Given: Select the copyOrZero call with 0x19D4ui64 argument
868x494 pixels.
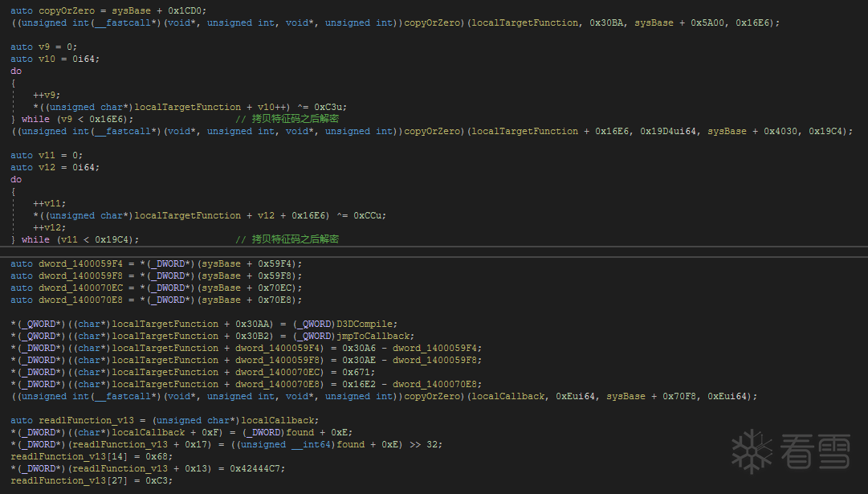Looking at the screenshot, I should click(432, 131).
